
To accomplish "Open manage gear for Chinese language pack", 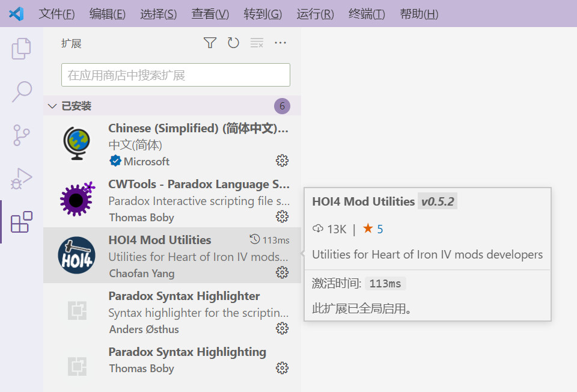I will point(282,161).
